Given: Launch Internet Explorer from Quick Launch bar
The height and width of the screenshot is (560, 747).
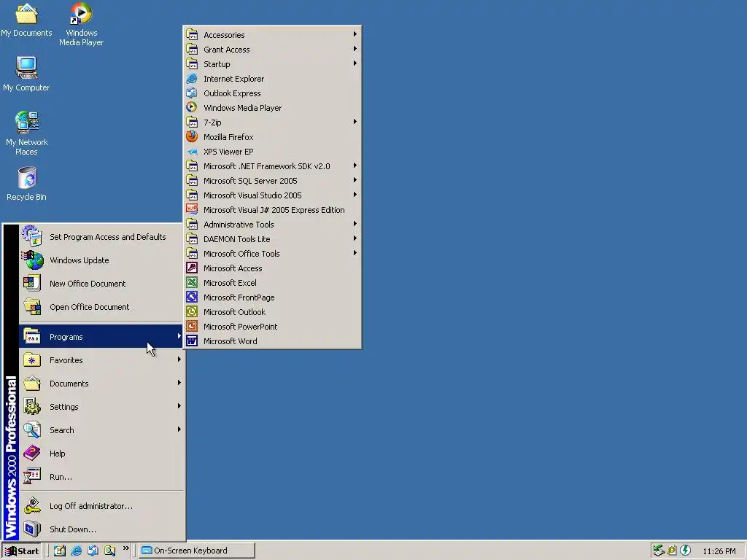Looking at the screenshot, I should click(x=76, y=551).
